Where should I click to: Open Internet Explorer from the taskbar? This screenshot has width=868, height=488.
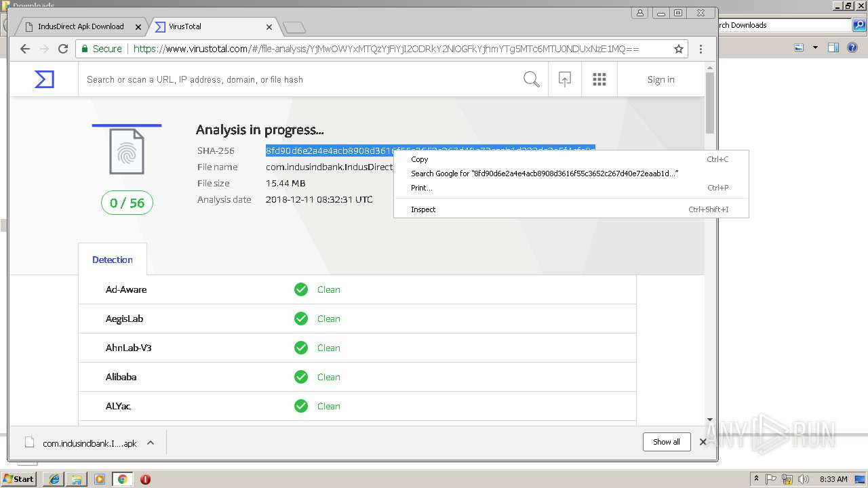(54, 479)
